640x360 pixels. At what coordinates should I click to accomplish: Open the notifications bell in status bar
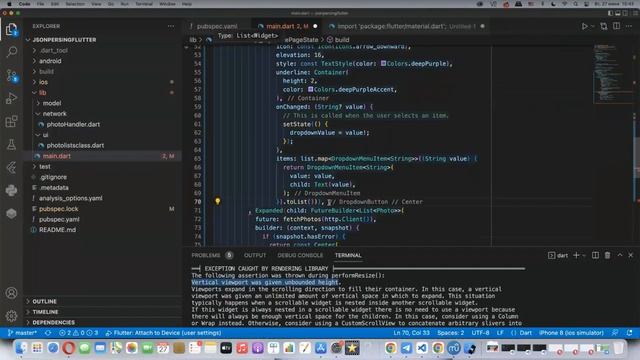pos(629,333)
